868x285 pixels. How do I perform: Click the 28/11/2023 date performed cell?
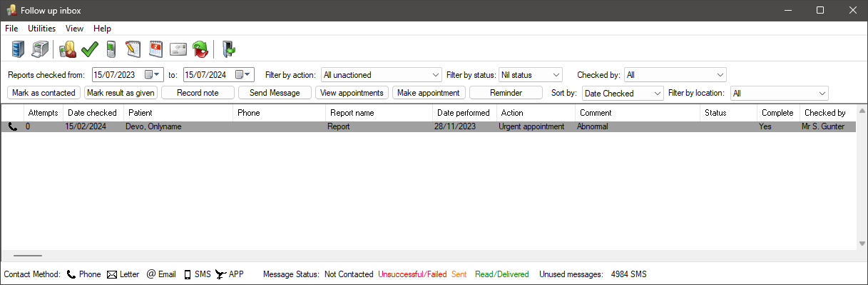point(465,126)
